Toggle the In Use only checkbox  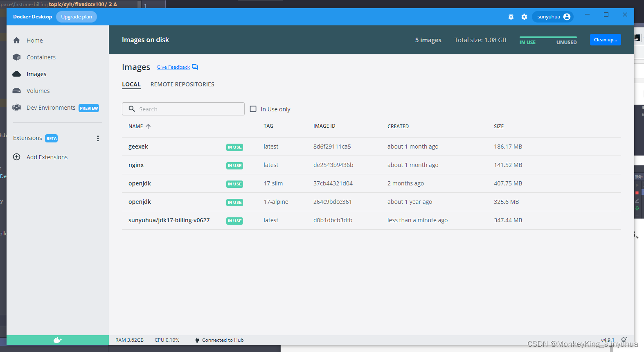[253, 109]
